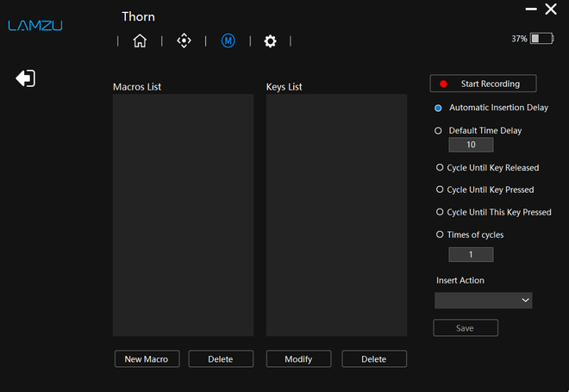Screen dimensions: 569x392
Task: Click the exit arrow icon on left sidebar
Action: [x=25, y=78]
